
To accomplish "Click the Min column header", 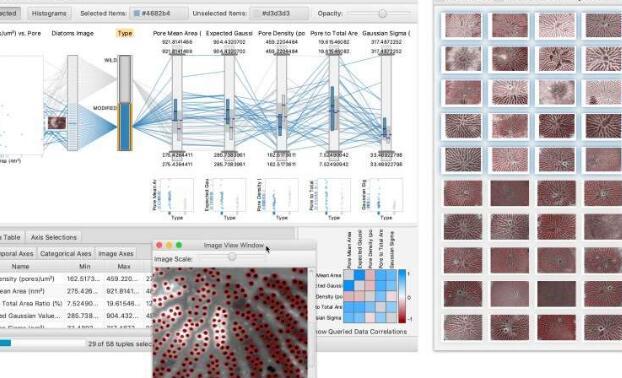I will [84, 267].
